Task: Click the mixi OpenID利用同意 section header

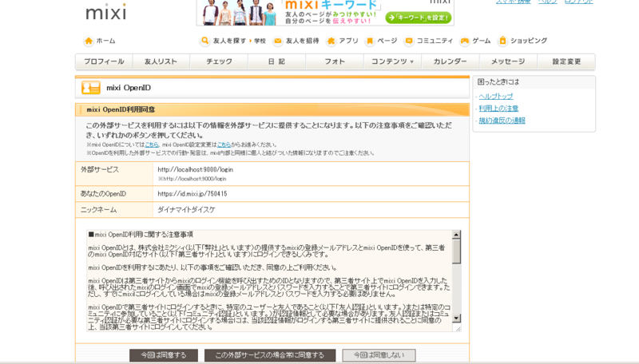Action: (272, 109)
